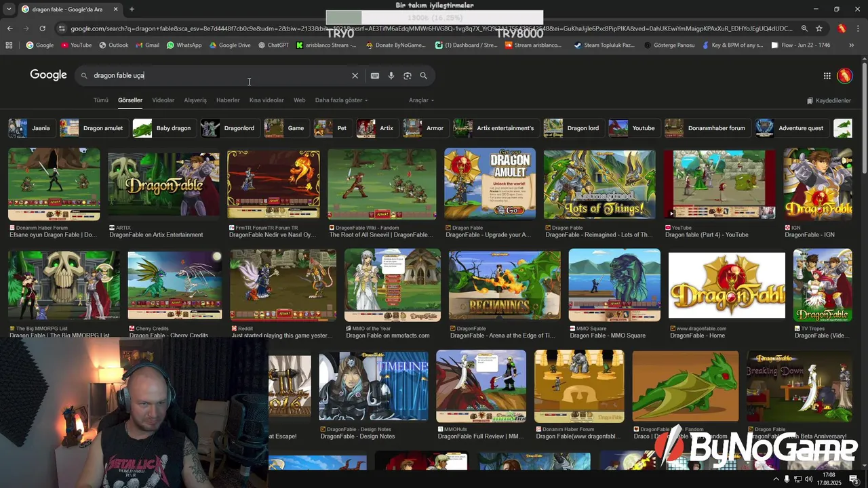
Task: Open 'Dragon fable (Part 4) - YouTube' link
Action: (707, 235)
